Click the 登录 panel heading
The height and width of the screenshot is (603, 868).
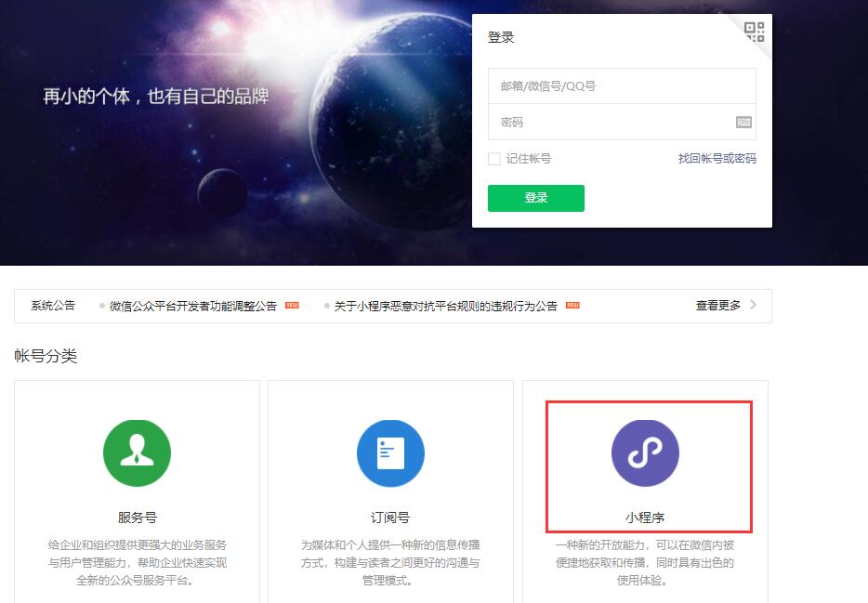point(501,37)
